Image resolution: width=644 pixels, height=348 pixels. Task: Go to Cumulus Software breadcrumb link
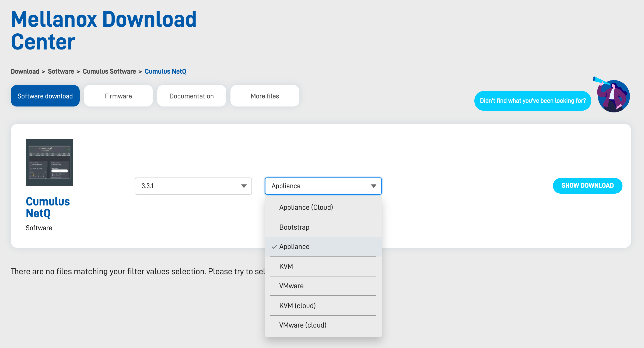pos(109,72)
